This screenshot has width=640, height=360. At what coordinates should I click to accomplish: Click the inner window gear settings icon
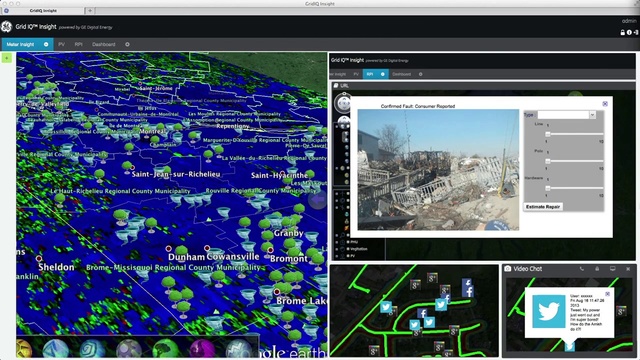coord(420,74)
